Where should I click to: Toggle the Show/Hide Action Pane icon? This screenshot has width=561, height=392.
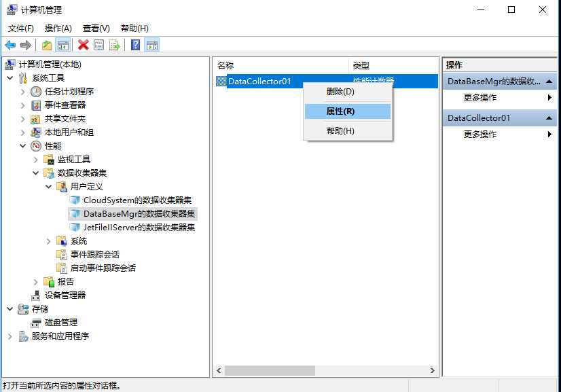pos(152,45)
